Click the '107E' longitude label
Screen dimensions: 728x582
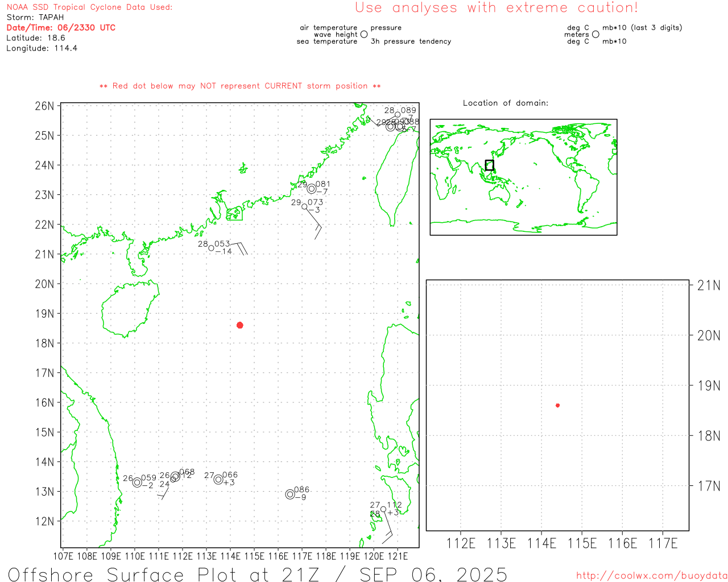pos(63,556)
